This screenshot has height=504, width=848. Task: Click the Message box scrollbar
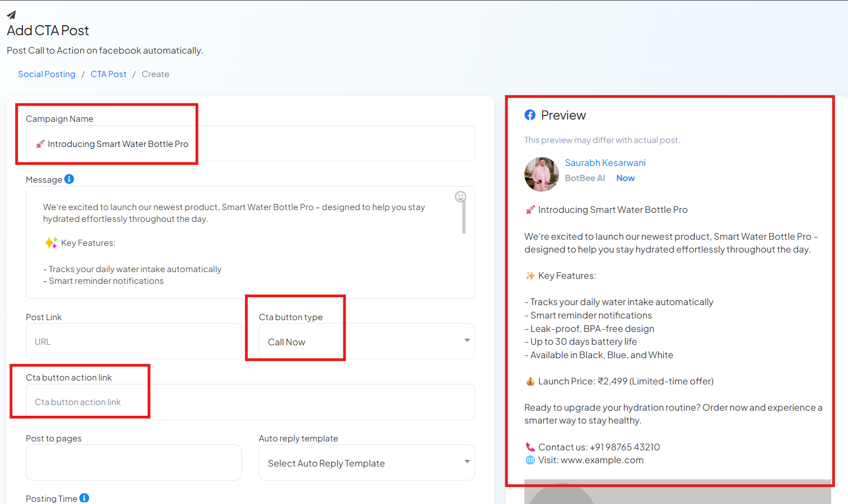tap(464, 217)
